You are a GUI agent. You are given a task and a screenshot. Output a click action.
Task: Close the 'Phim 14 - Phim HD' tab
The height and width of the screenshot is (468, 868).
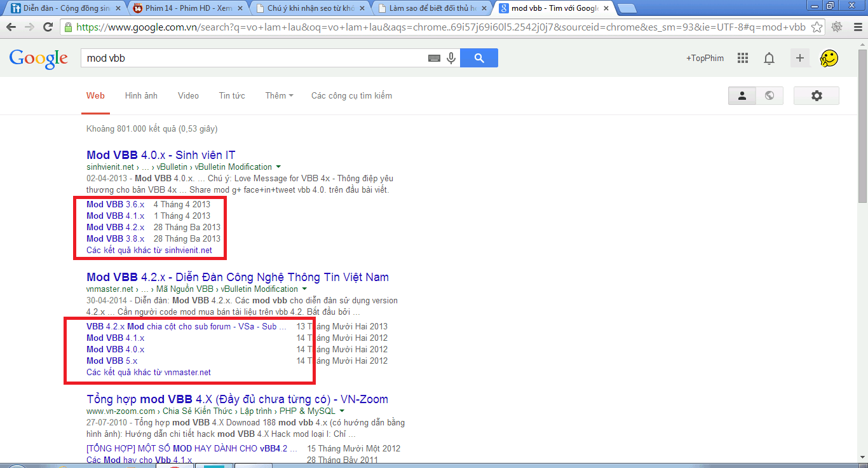[239, 8]
